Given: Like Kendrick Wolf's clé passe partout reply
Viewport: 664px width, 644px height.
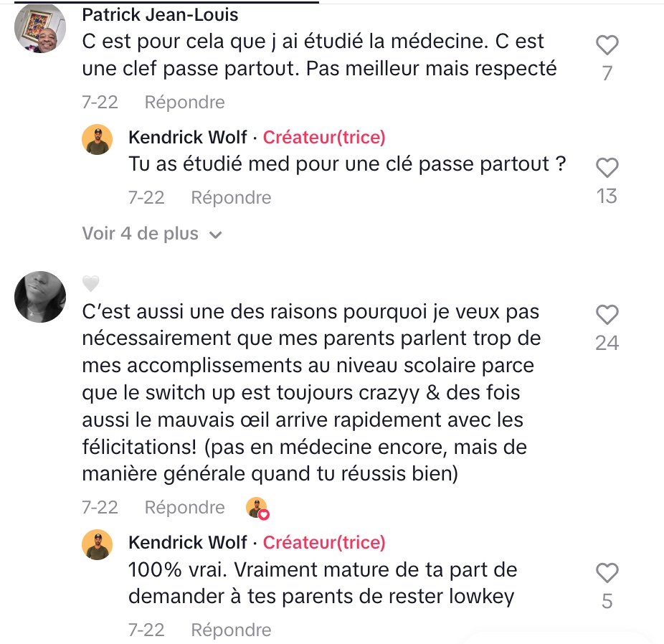Looking at the screenshot, I should (x=607, y=168).
